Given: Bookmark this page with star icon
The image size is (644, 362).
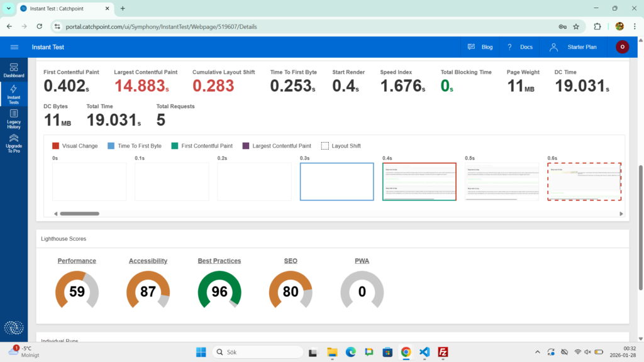Looking at the screenshot, I should (576, 26).
